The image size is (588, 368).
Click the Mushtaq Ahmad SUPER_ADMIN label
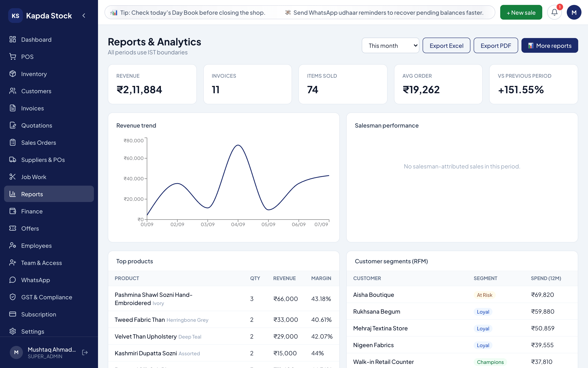coord(52,352)
